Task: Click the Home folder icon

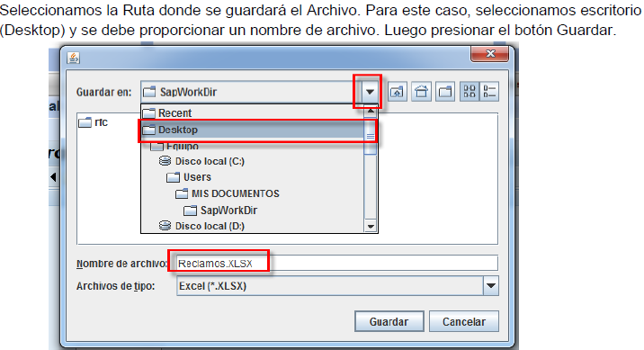Action: [421, 91]
